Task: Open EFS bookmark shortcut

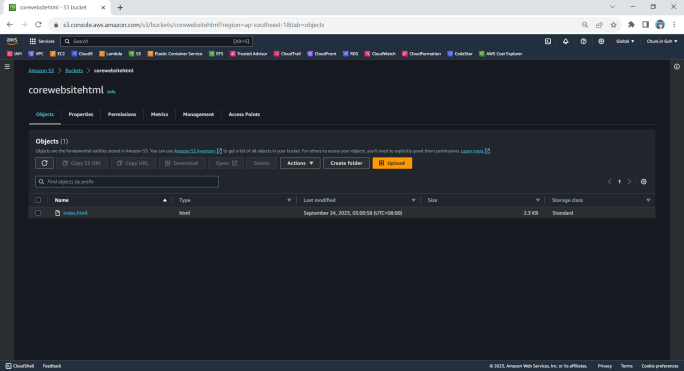Action: [x=216, y=54]
